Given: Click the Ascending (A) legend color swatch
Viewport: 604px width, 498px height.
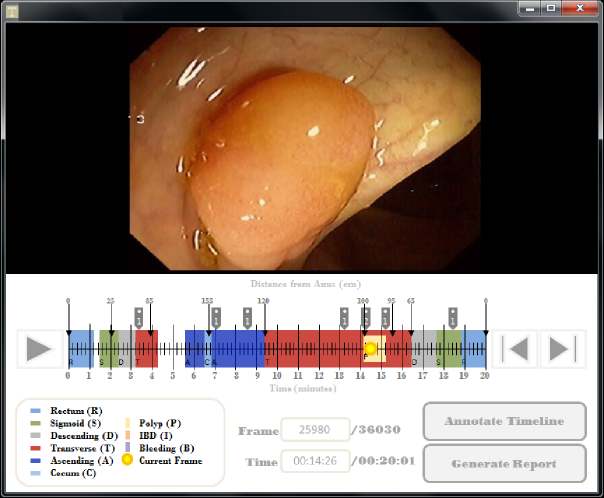Looking at the screenshot, I should click(35, 461).
